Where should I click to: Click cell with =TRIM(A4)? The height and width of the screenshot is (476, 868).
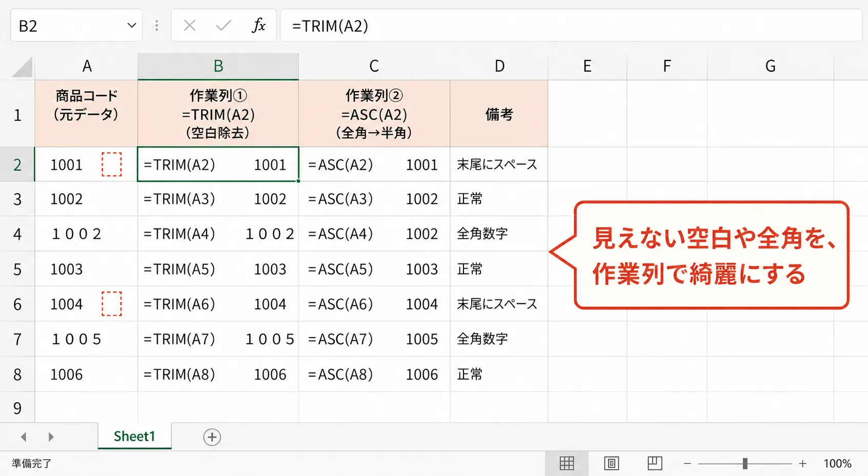click(218, 234)
